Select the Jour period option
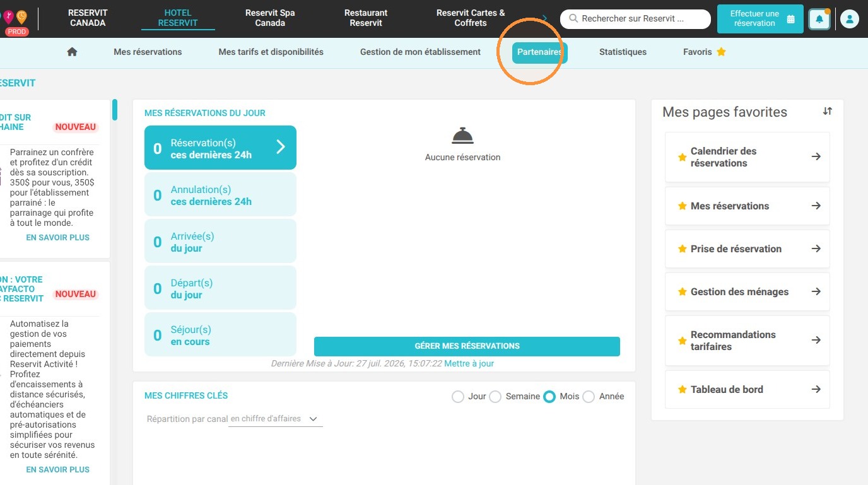This screenshot has height=485, width=868. [x=458, y=397]
